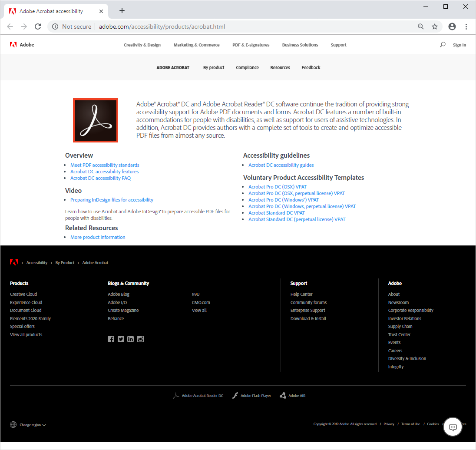
Task: Bookmark this page with the star icon
Action: [435, 26]
